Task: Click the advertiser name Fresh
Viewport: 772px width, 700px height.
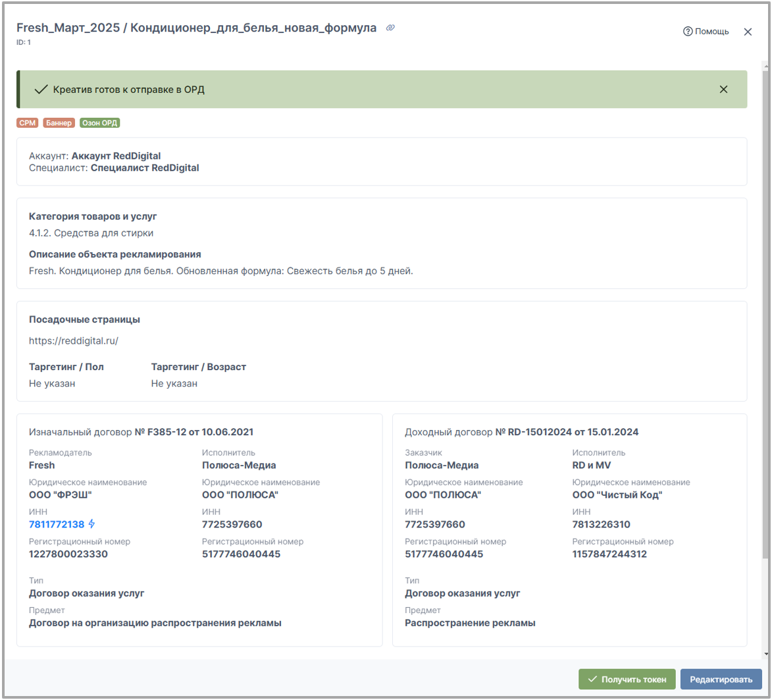Action: click(42, 465)
